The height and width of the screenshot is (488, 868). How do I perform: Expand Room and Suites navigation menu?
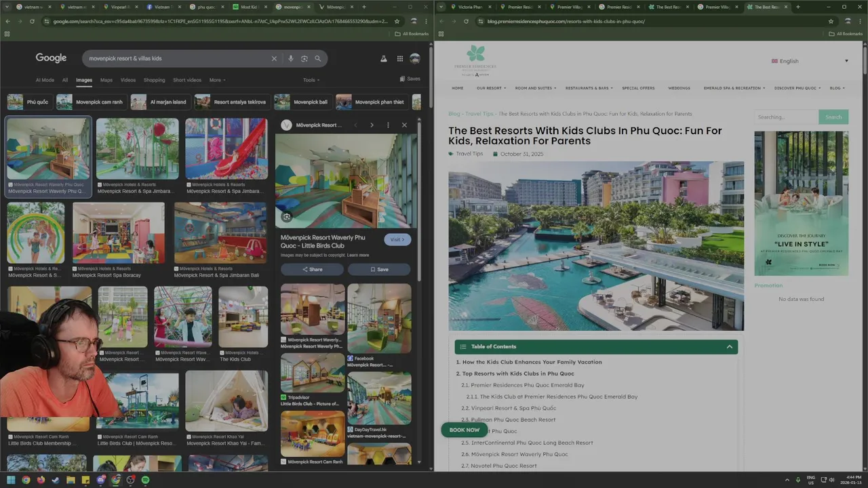tap(536, 88)
